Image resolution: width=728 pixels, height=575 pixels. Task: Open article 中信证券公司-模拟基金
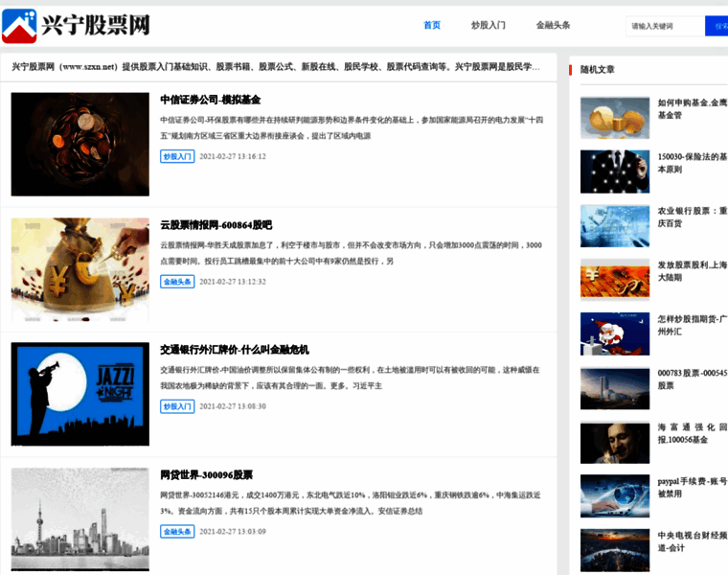coord(211,100)
